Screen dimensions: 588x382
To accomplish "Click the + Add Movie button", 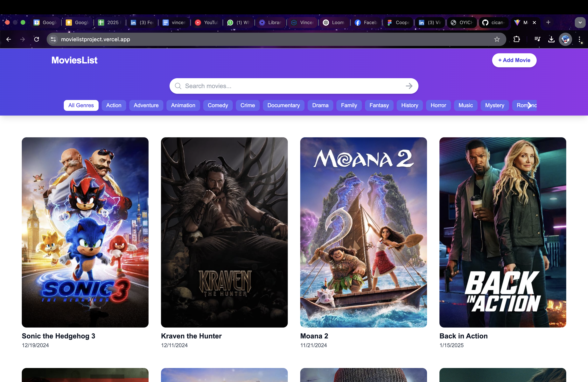I will coord(514,60).
